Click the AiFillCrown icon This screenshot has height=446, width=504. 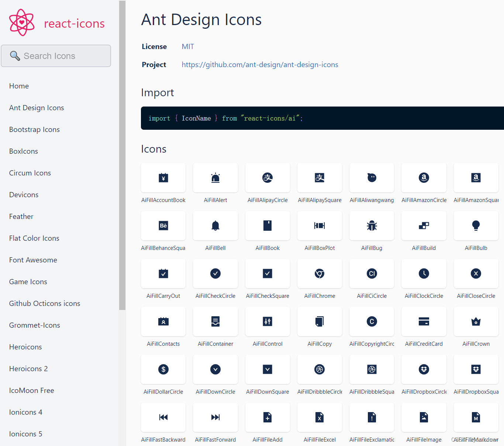476,321
